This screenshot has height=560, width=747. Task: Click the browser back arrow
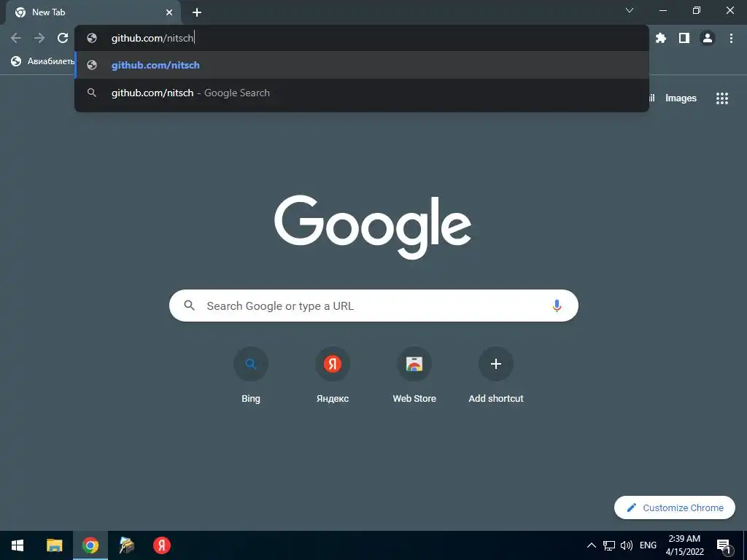[x=16, y=38]
